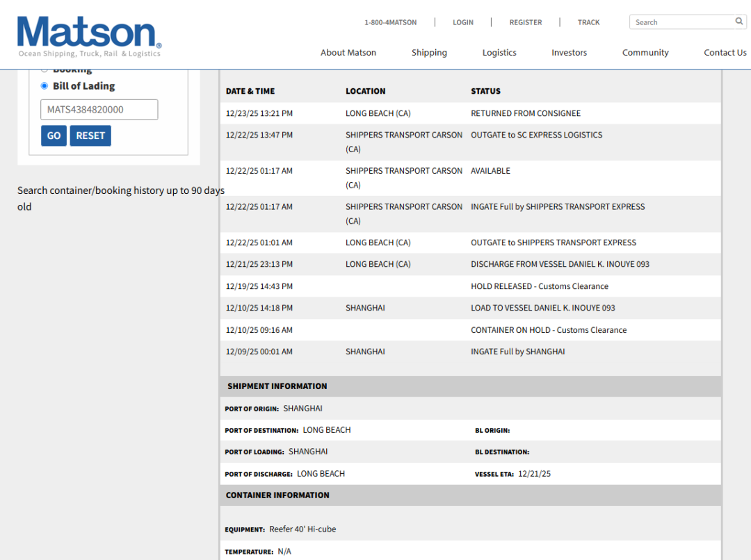This screenshot has height=560, width=751.
Task: Open the Investors menu
Action: point(569,53)
